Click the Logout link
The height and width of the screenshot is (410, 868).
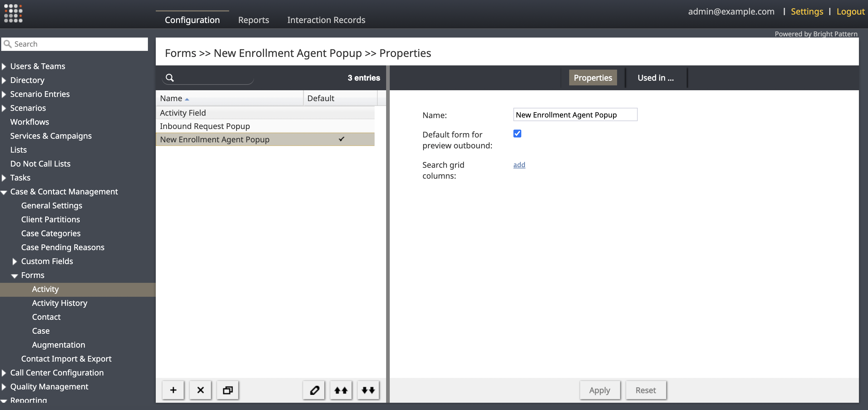[x=850, y=12]
